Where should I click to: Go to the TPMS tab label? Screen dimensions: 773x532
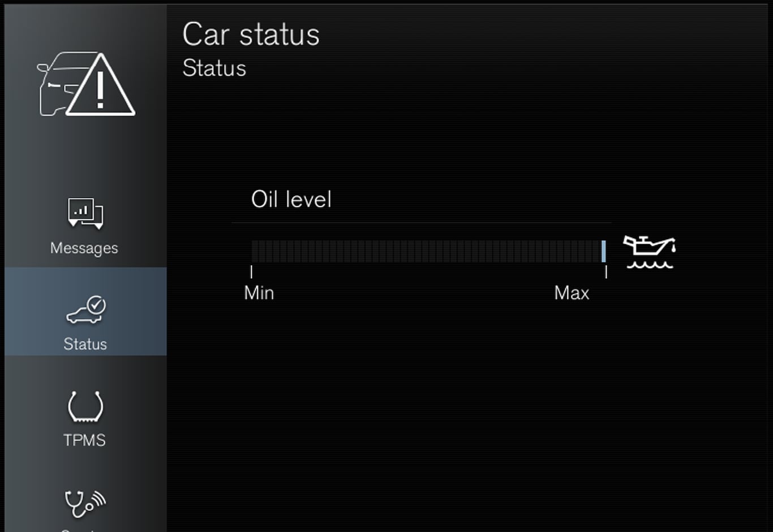[x=84, y=440]
